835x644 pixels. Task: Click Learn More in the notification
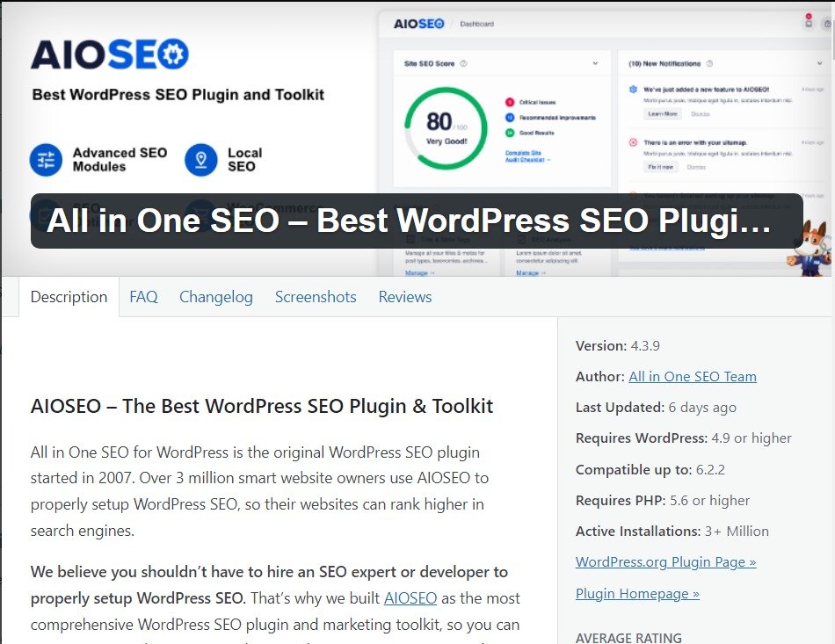[663, 114]
